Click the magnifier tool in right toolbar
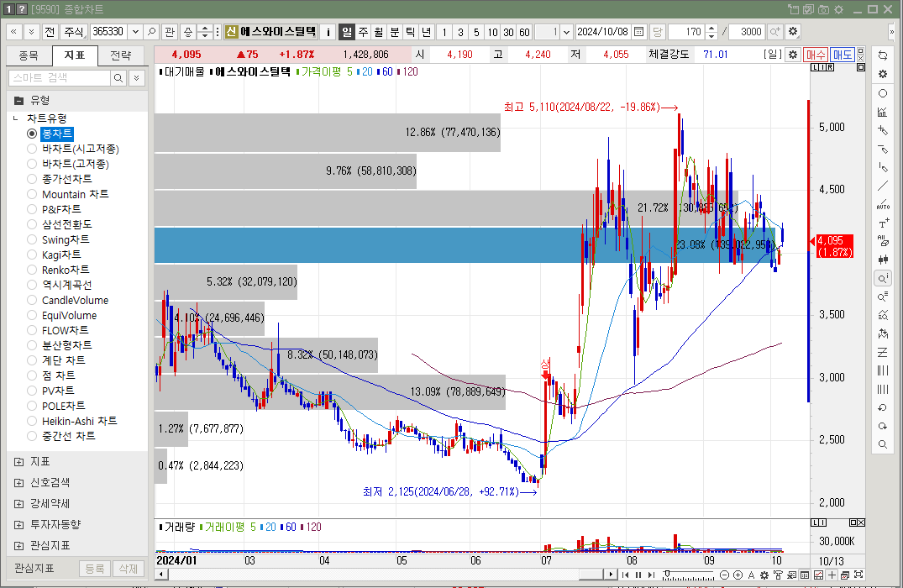The image size is (903, 588). [x=882, y=444]
